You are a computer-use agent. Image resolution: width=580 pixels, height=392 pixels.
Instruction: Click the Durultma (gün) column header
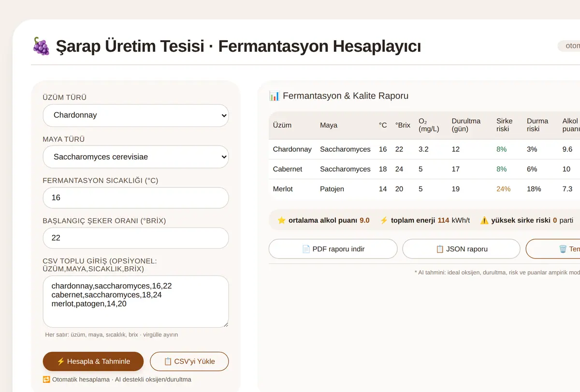point(466,125)
